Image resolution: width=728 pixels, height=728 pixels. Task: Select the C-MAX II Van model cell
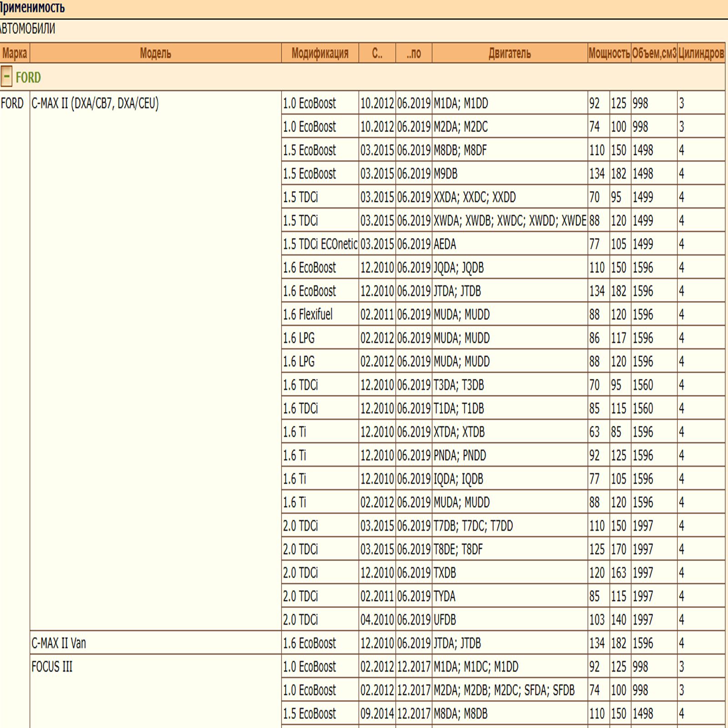59,643
